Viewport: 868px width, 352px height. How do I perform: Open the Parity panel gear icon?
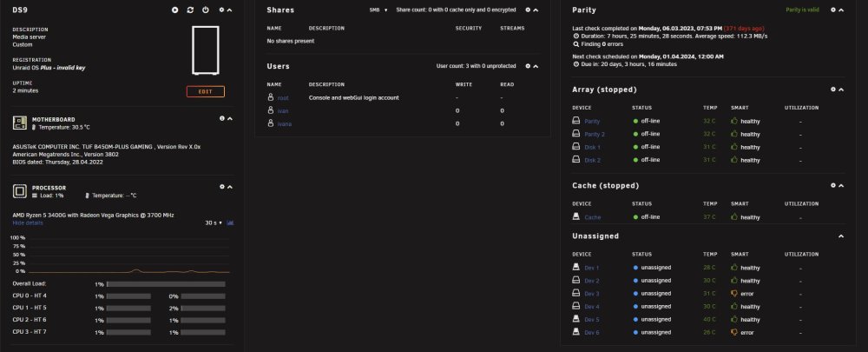click(833, 10)
